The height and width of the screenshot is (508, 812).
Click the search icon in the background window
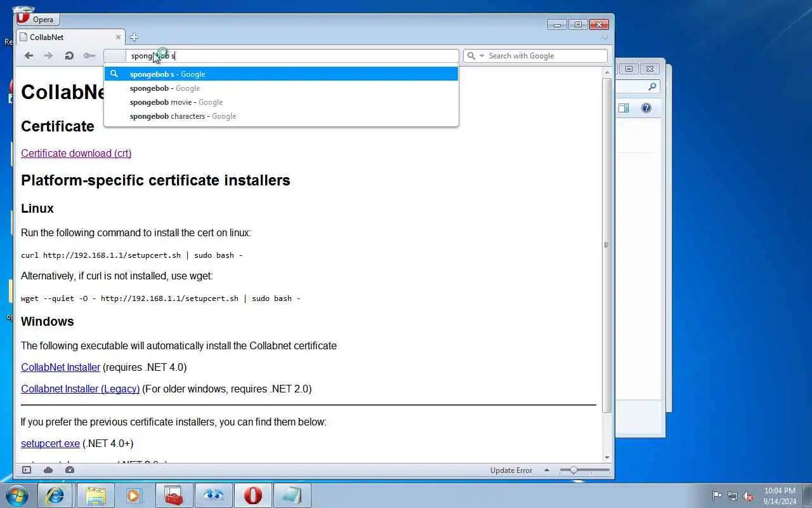[652, 86]
